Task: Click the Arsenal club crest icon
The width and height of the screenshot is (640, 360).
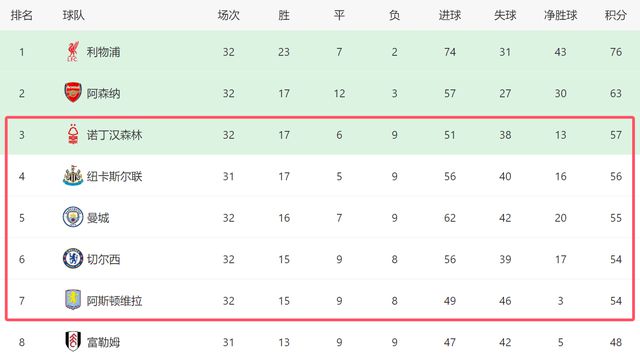Action: coord(73,93)
